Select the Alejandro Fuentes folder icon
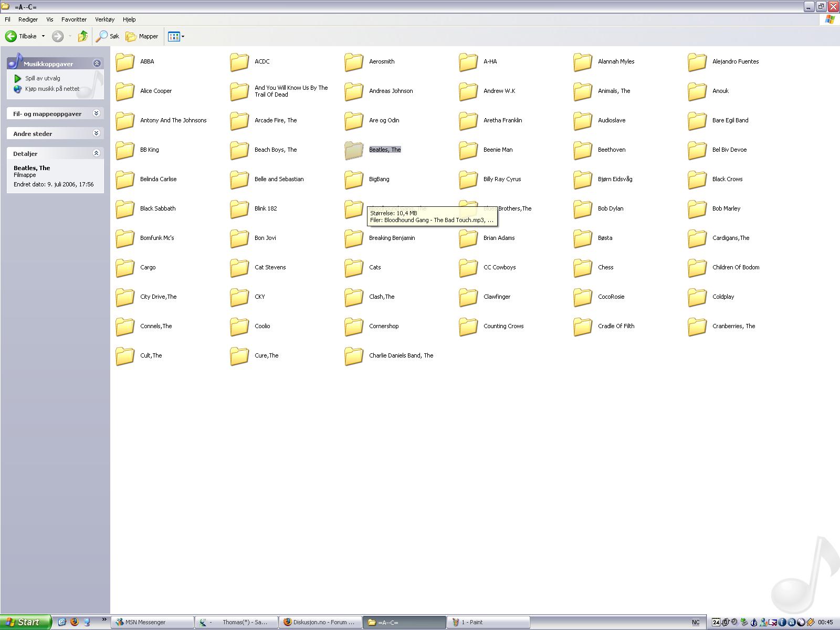840x630 pixels. 697,61
